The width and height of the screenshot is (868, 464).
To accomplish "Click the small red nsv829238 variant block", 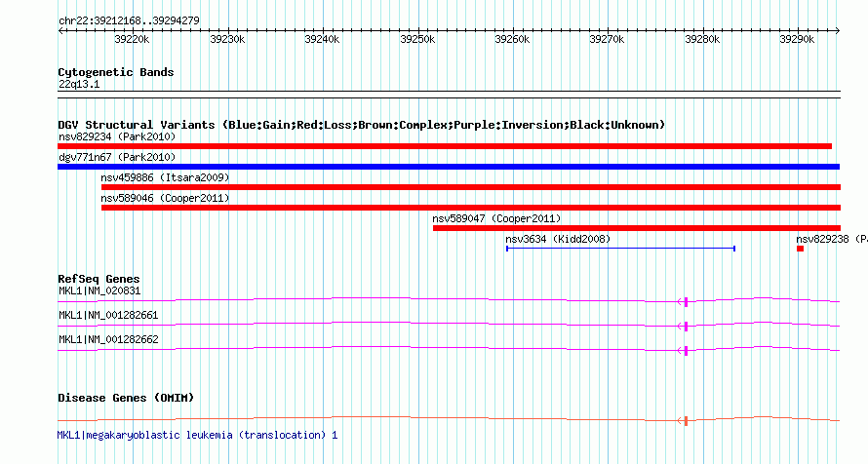I will 800,249.
